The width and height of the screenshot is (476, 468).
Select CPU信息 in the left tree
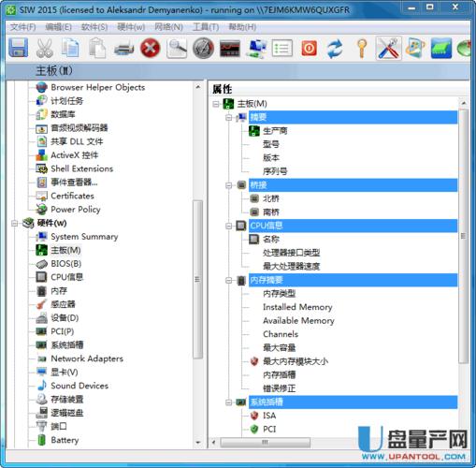67,277
